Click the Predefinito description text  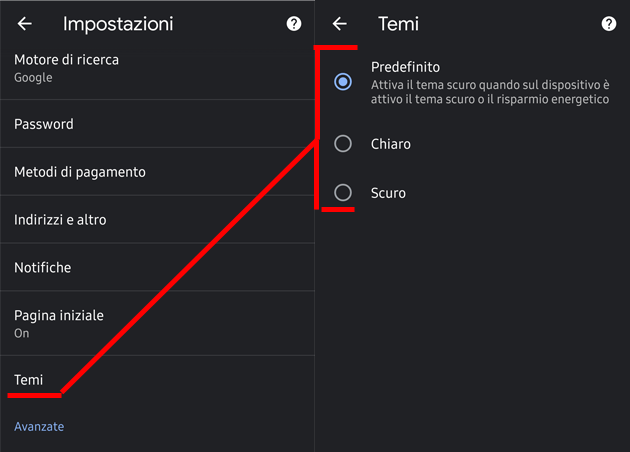tap(489, 92)
